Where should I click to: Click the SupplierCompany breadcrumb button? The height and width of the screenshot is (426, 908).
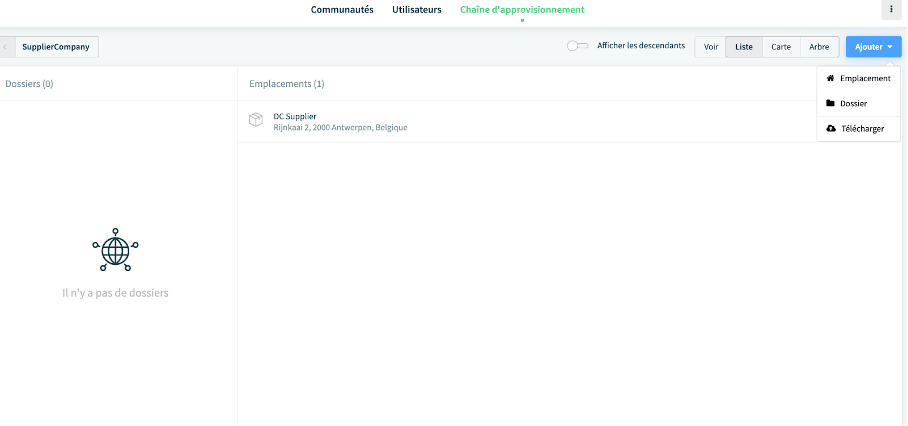point(56,47)
